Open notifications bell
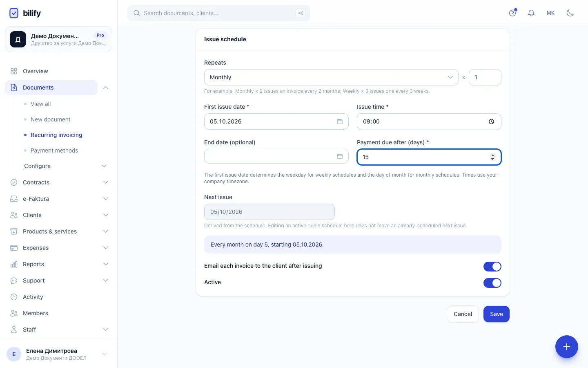Screen dimensions: 588x368 click(531, 13)
